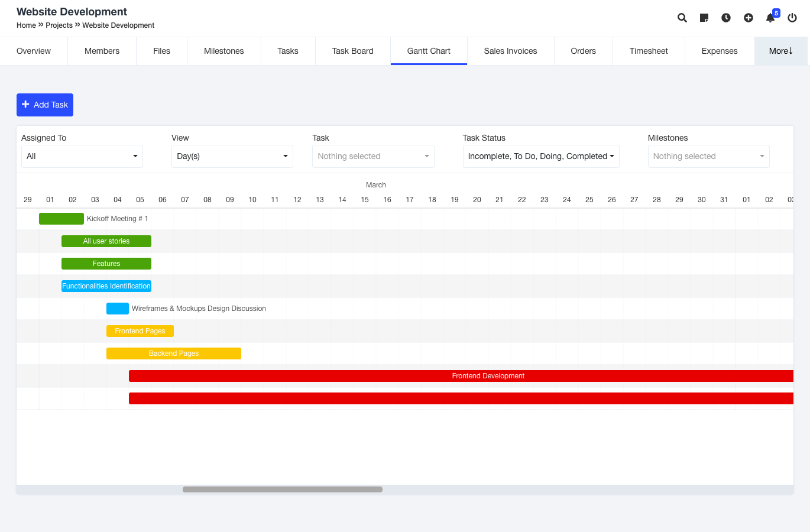Screen dimensions: 810x532
Task: Open the Task filter selector
Action: click(372, 156)
